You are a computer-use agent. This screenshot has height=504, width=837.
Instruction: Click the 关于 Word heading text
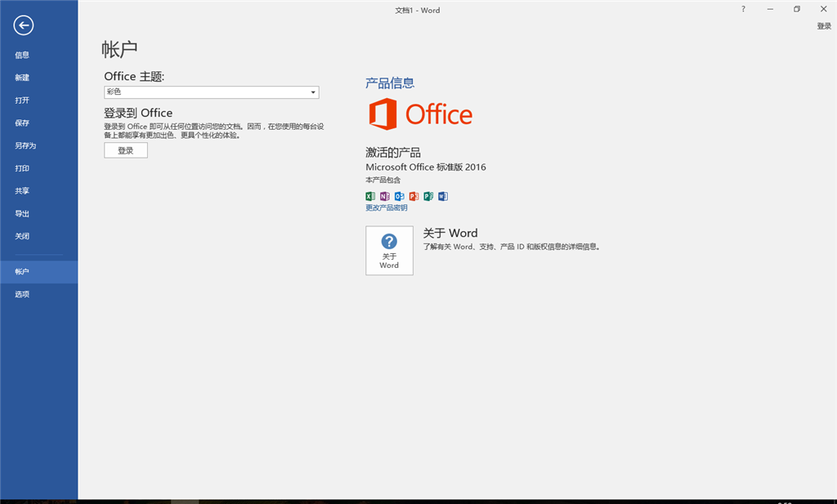click(450, 233)
